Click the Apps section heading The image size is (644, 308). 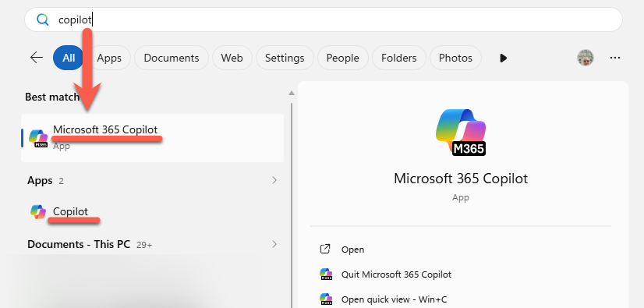pyautogui.click(x=40, y=181)
